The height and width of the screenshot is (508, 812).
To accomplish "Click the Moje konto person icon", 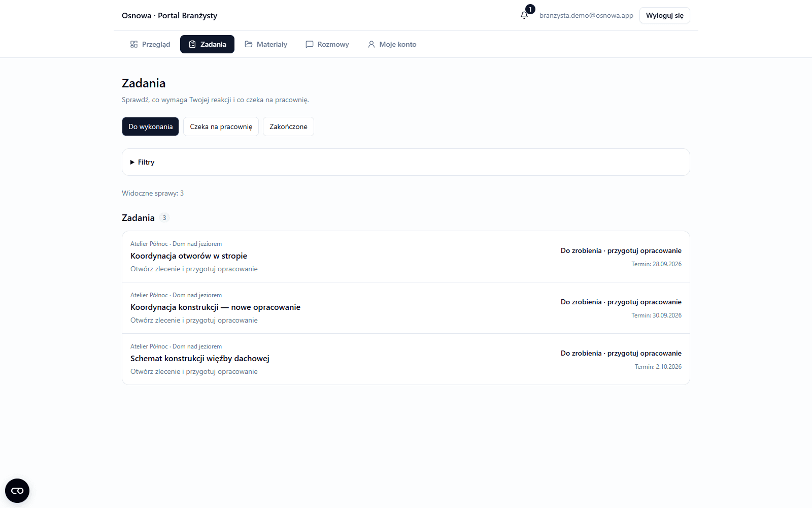I will pyautogui.click(x=371, y=44).
